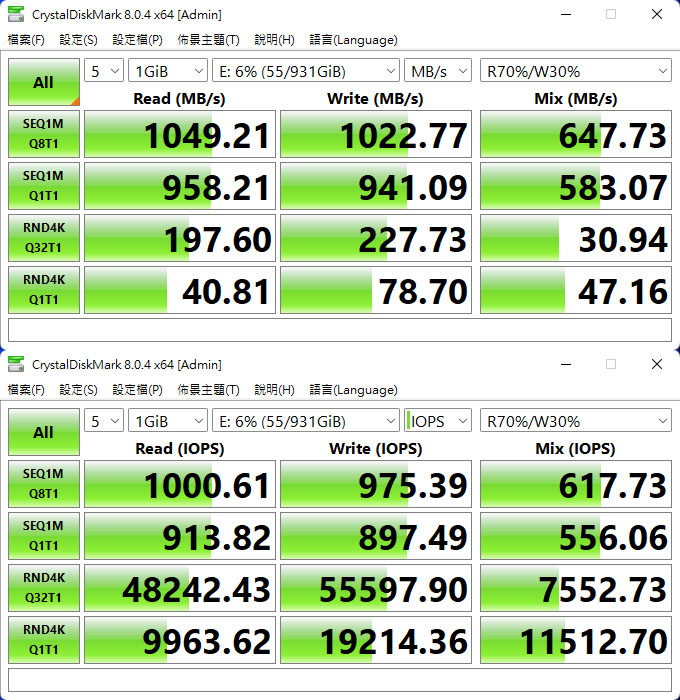Expand test count dropdown in top window
Viewport: 680px width, 700px height.
(104, 71)
